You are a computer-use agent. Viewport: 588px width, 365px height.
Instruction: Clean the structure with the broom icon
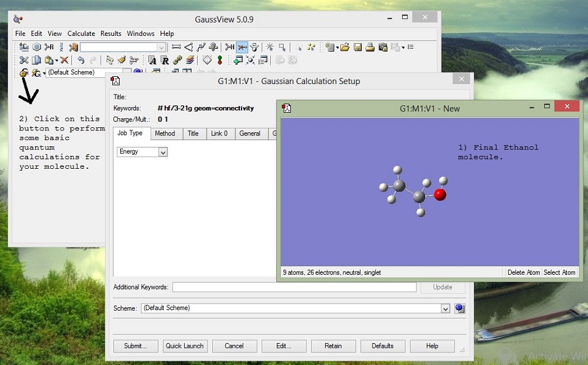click(121, 60)
